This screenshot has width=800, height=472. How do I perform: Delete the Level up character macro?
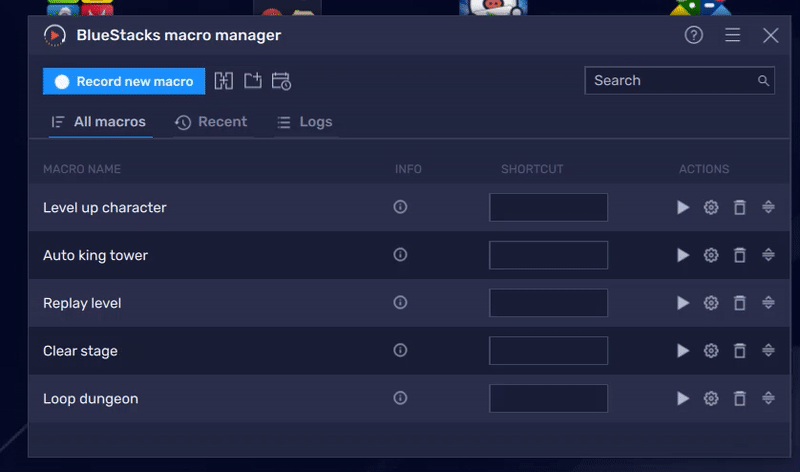pyautogui.click(x=739, y=207)
